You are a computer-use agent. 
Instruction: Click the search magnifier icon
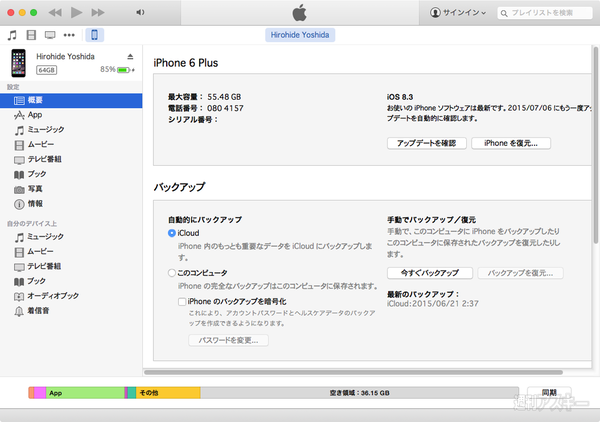pyautogui.click(x=504, y=13)
